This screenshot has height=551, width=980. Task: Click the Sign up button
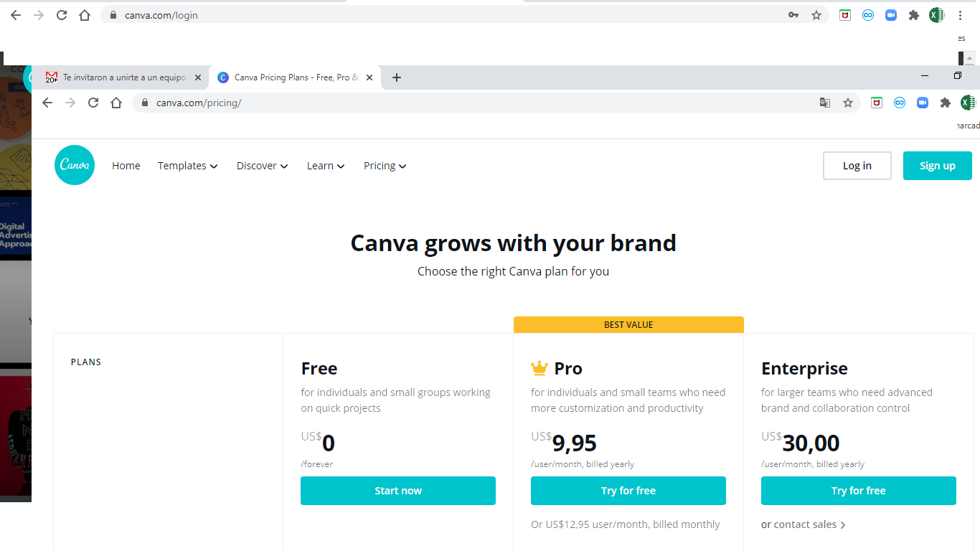(x=938, y=166)
